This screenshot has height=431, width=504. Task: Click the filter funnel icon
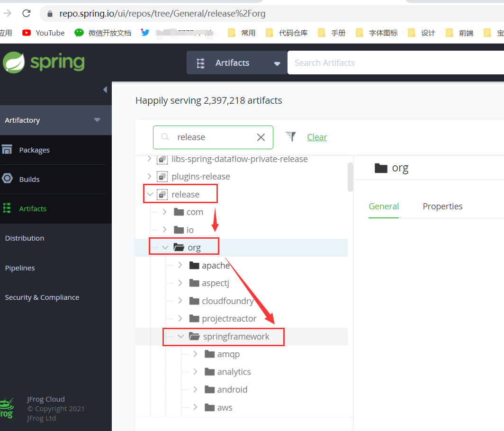point(291,136)
